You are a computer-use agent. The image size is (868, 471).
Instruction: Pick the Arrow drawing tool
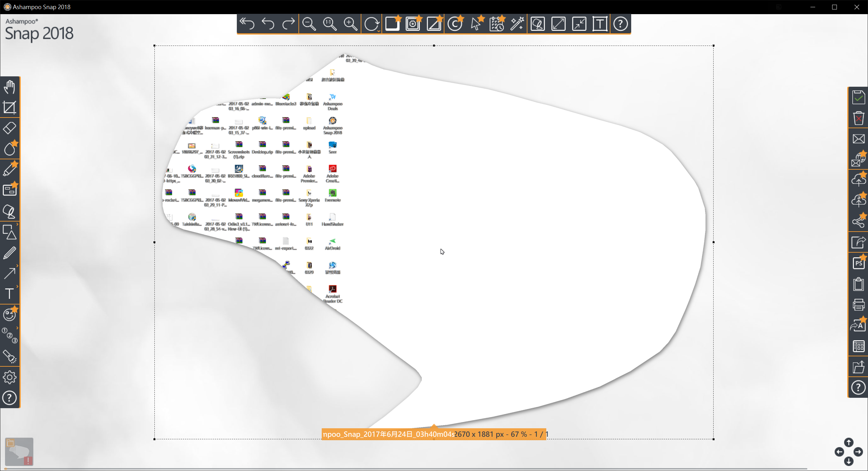(9, 273)
